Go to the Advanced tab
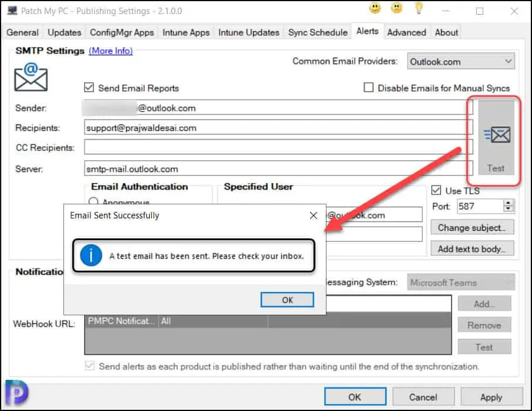This screenshot has height=411, width=532. click(406, 32)
